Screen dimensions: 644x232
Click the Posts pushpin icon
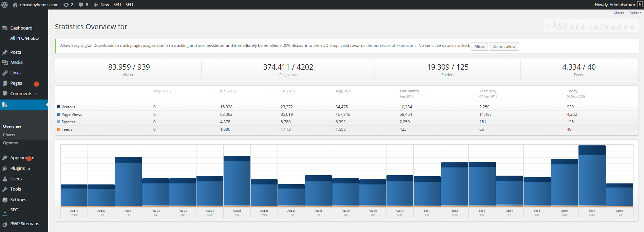pyautogui.click(x=5, y=52)
